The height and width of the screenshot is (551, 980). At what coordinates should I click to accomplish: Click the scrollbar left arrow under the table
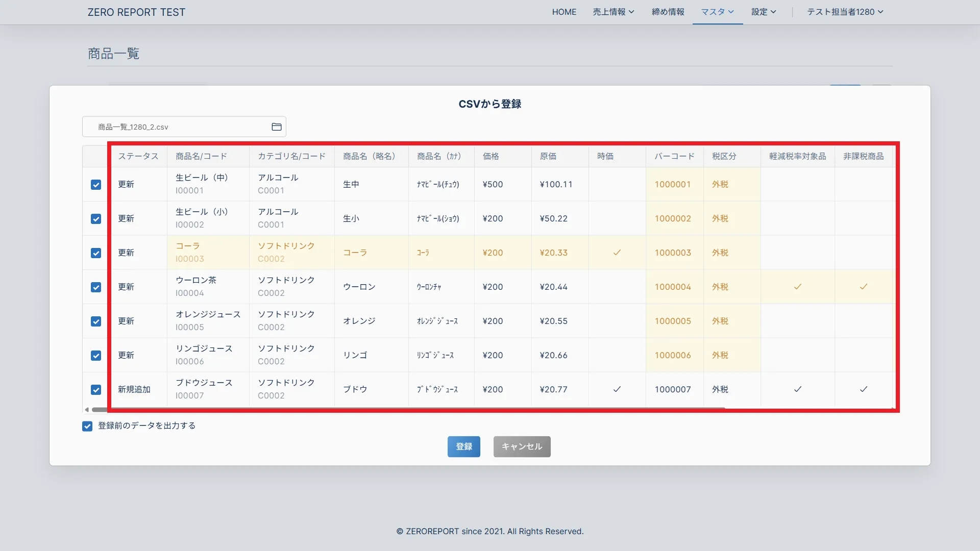[87, 410]
